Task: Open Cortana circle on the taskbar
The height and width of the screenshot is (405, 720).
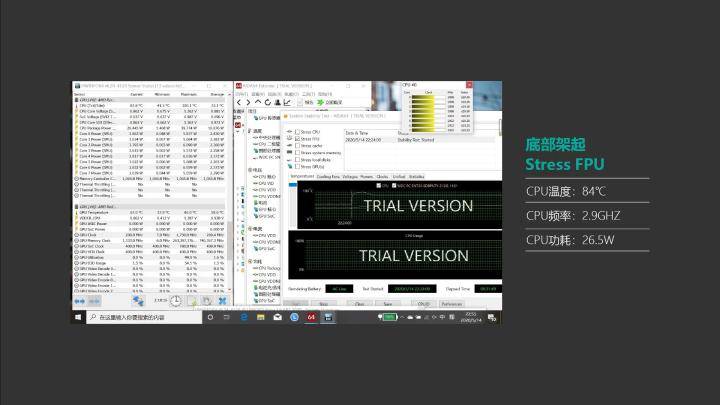Action: point(210,317)
